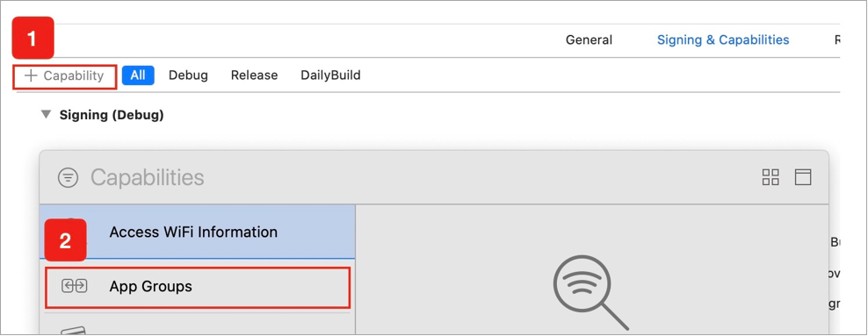The width and height of the screenshot is (868, 336).
Task: Choose the DailyBuild configuration filter
Action: point(330,75)
